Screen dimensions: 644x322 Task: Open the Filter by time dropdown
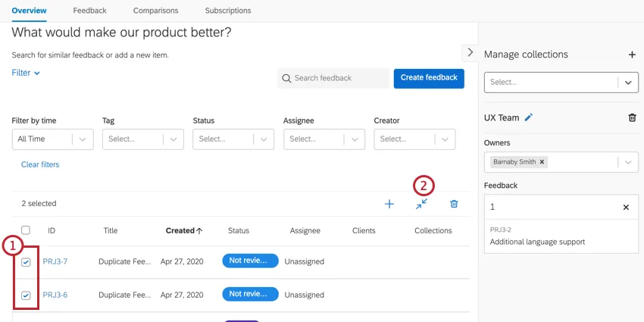[52, 139]
